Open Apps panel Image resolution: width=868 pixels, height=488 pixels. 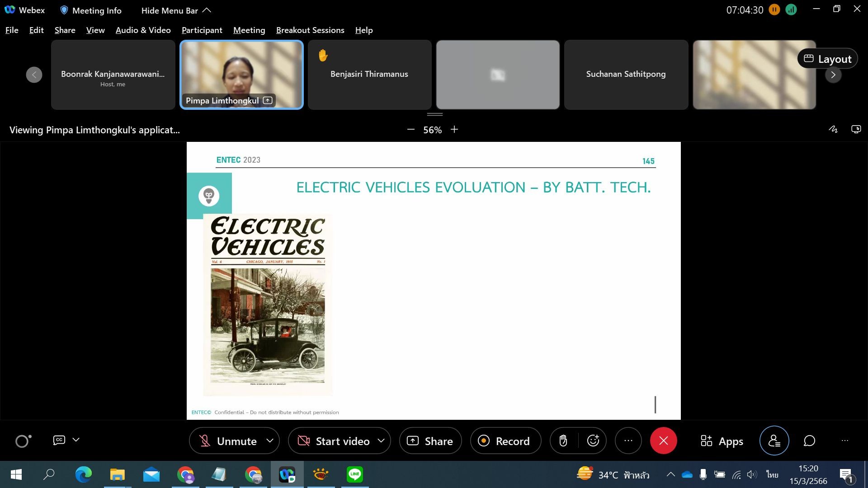(722, 441)
